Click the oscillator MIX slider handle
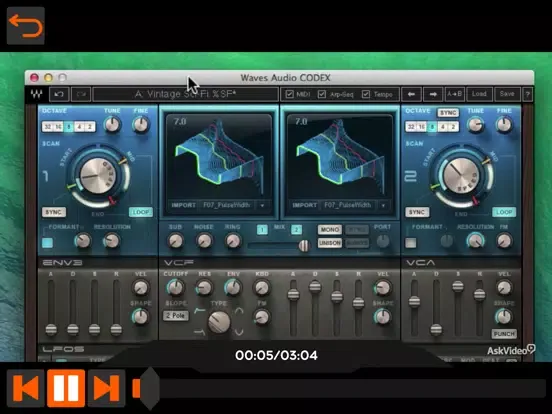 (x=304, y=246)
